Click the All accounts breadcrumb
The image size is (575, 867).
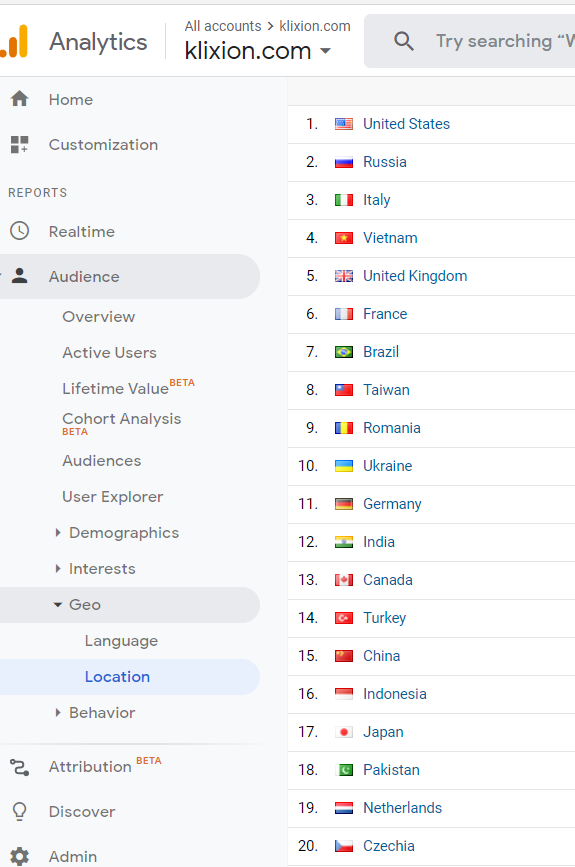coord(223,26)
